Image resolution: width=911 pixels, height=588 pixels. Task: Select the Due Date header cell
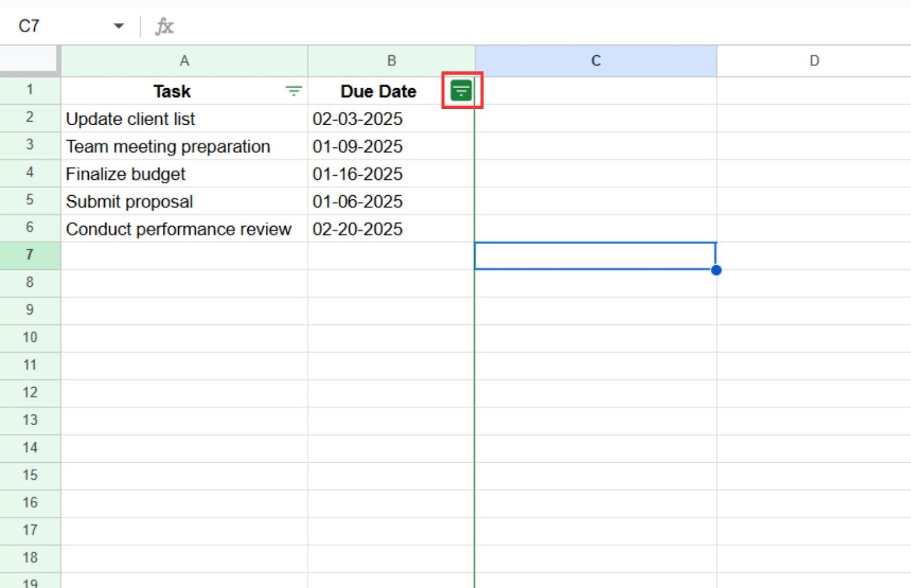pos(378,91)
